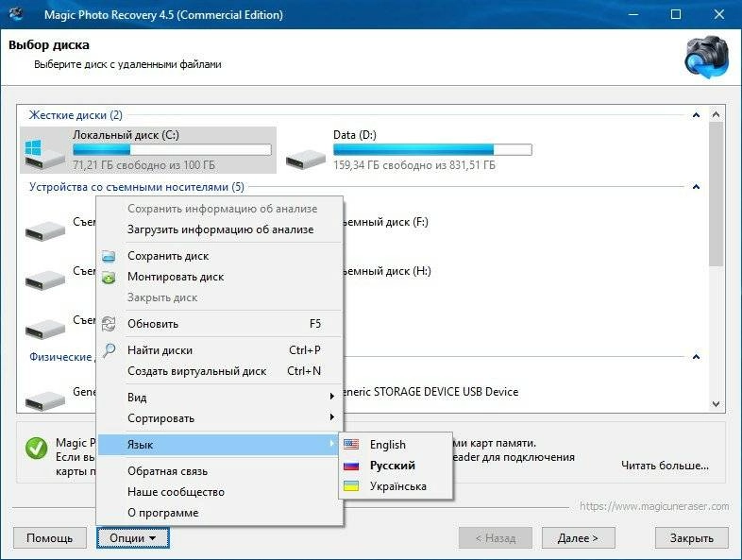Open the Вид submenu

coord(220,398)
